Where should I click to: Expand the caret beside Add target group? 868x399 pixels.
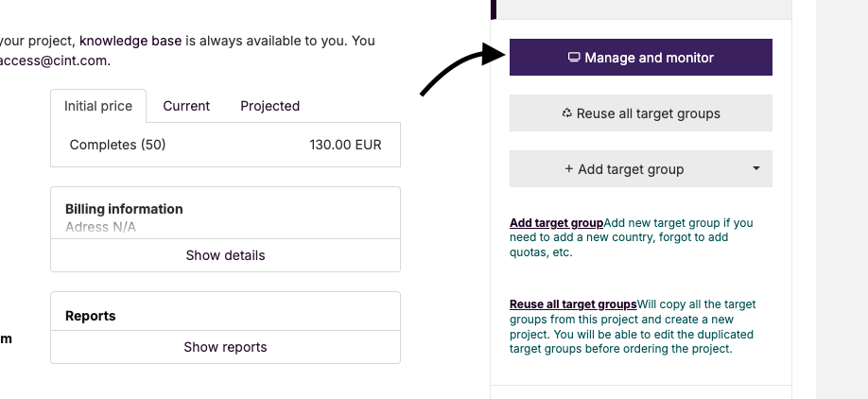tap(756, 169)
